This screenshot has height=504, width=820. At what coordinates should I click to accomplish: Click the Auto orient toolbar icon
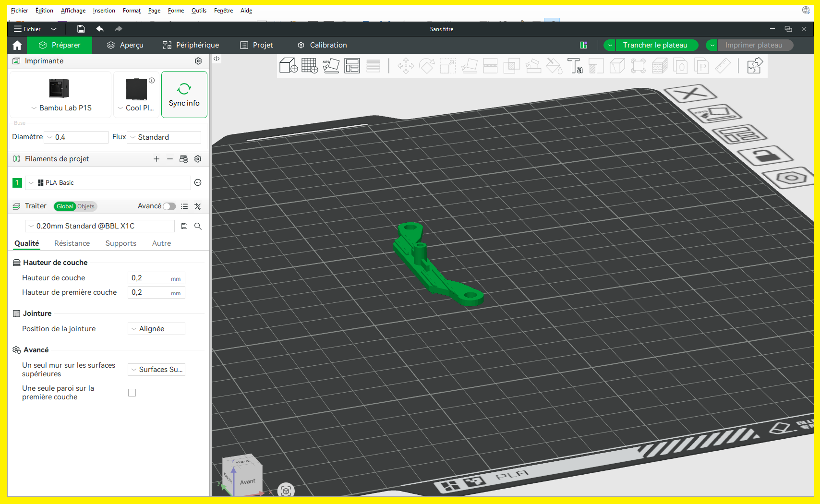pyautogui.click(x=331, y=66)
